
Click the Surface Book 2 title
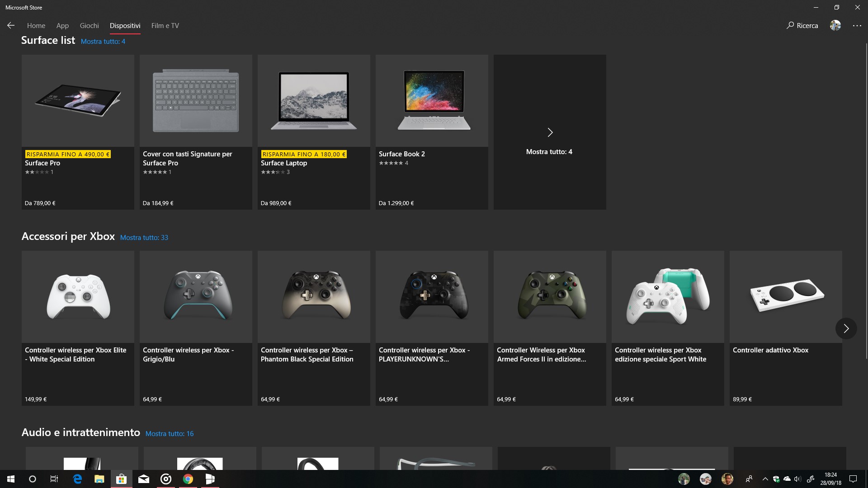point(402,154)
